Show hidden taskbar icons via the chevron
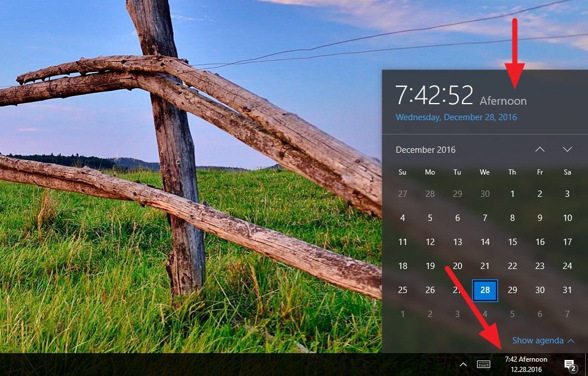 [x=463, y=364]
